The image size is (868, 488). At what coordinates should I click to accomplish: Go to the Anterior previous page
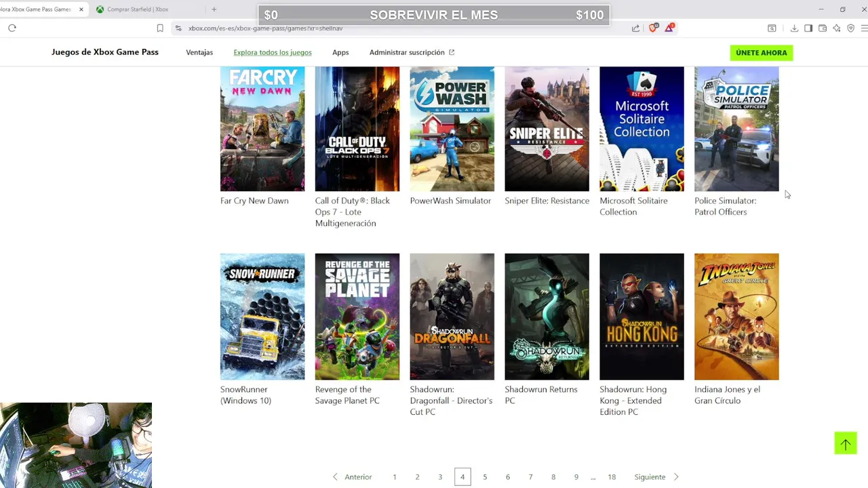[x=352, y=477]
